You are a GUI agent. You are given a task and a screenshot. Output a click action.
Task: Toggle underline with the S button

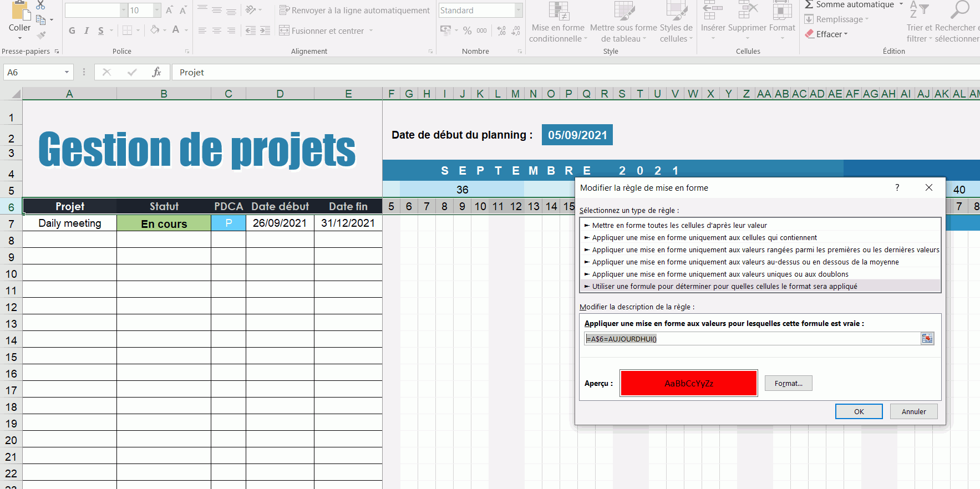pyautogui.click(x=101, y=30)
